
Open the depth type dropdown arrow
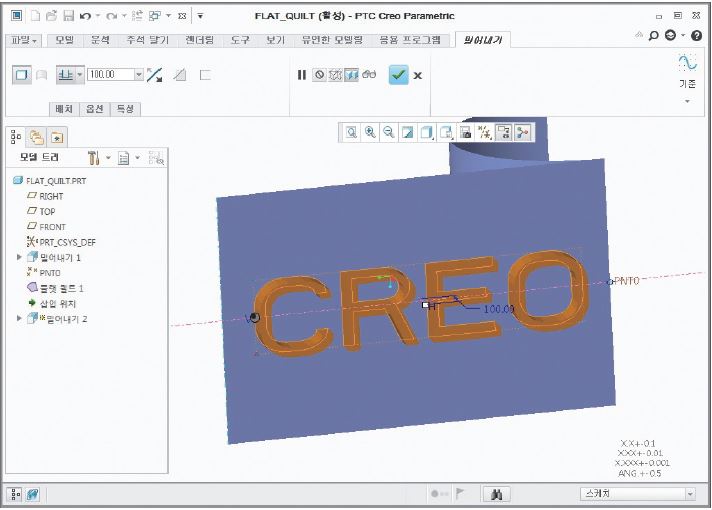pos(80,75)
